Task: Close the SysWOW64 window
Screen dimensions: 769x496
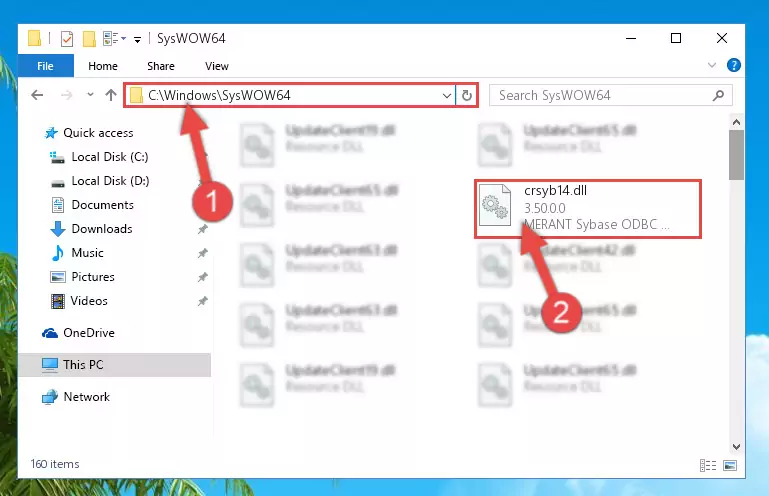Action: point(721,38)
